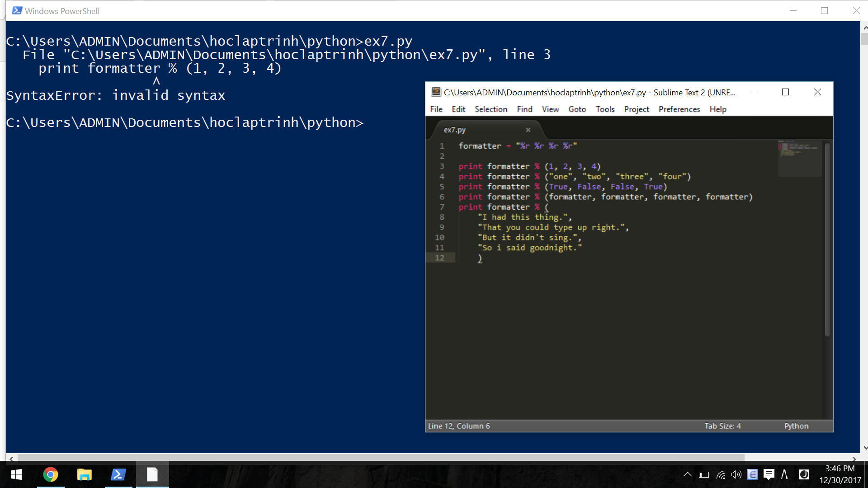This screenshot has width=868, height=488.
Task: Open the Goto menu
Action: coord(577,109)
